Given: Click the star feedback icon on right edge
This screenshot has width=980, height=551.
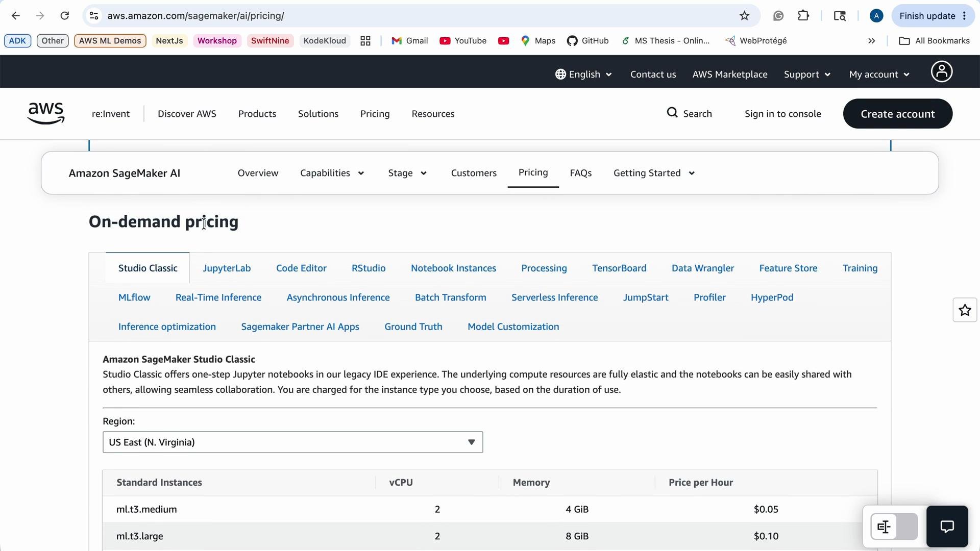Looking at the screenshot, I should click(x=965, y=310).
